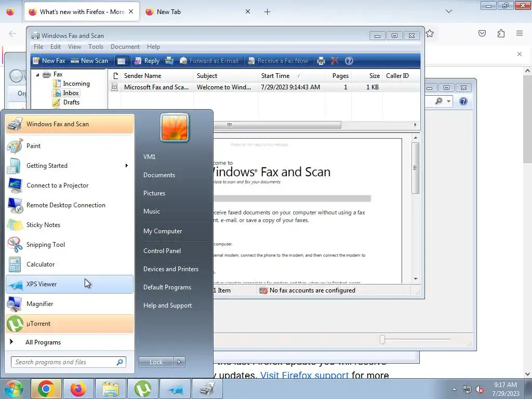Open My Computer from the Start menu
The height and width of the screenshot is (399, 532).
click(x=163, y=231)
